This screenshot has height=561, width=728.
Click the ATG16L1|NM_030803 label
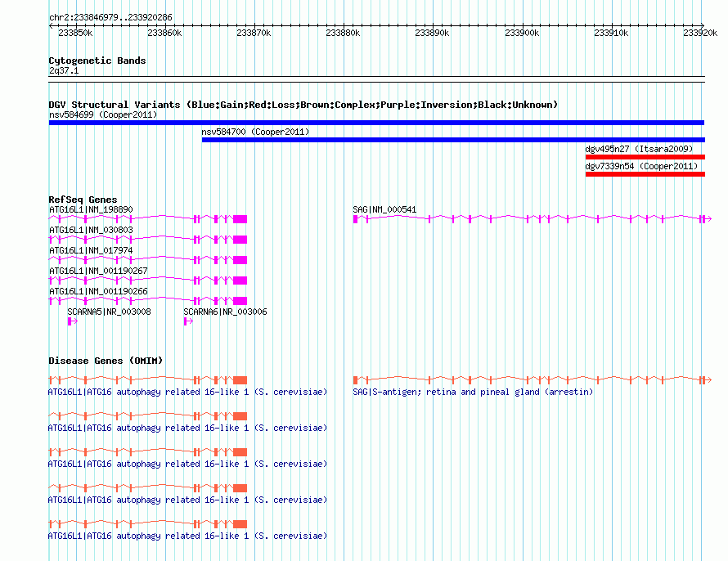[91, 230]
